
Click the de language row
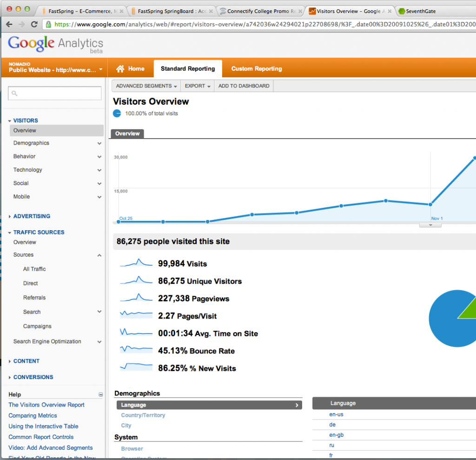(x=394, y=425)
